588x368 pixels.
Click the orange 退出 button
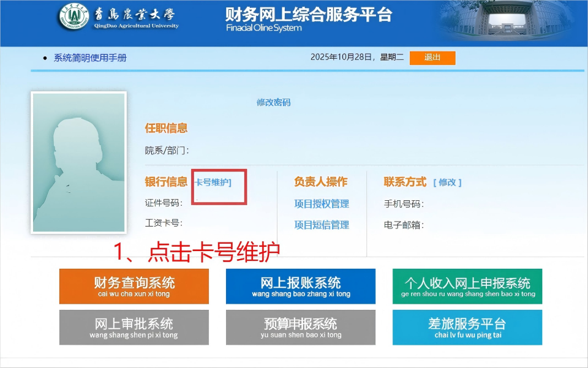[432, 58]
